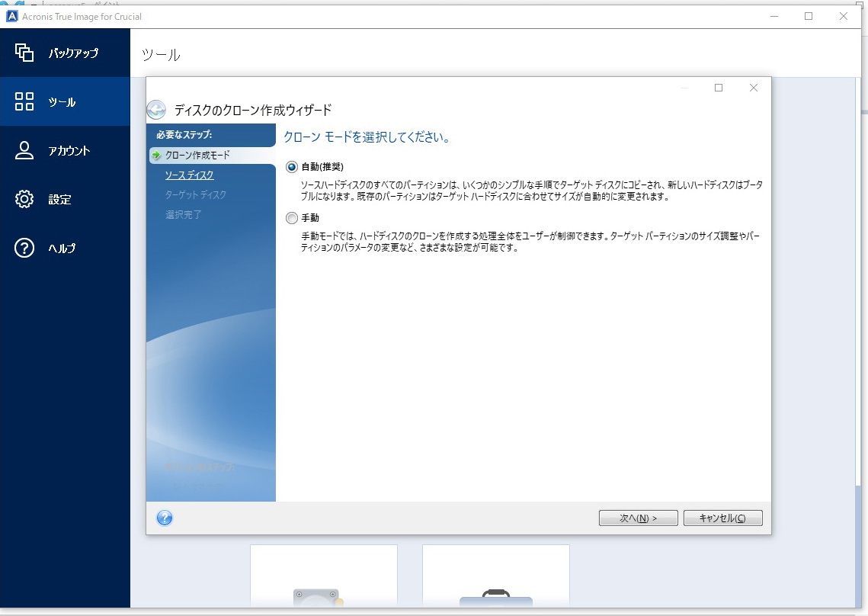868x616 pixels.
Task: Click the ツール page heading
Action: 161,55
